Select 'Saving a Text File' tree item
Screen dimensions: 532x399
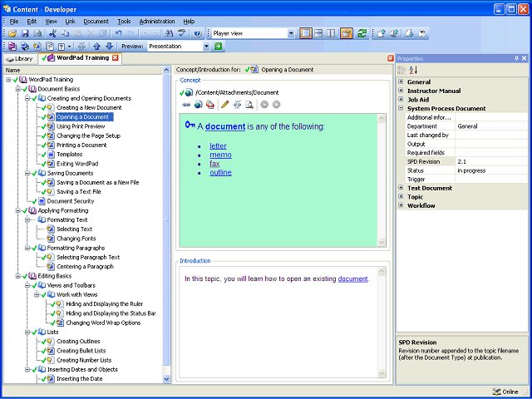coord(79,192)
